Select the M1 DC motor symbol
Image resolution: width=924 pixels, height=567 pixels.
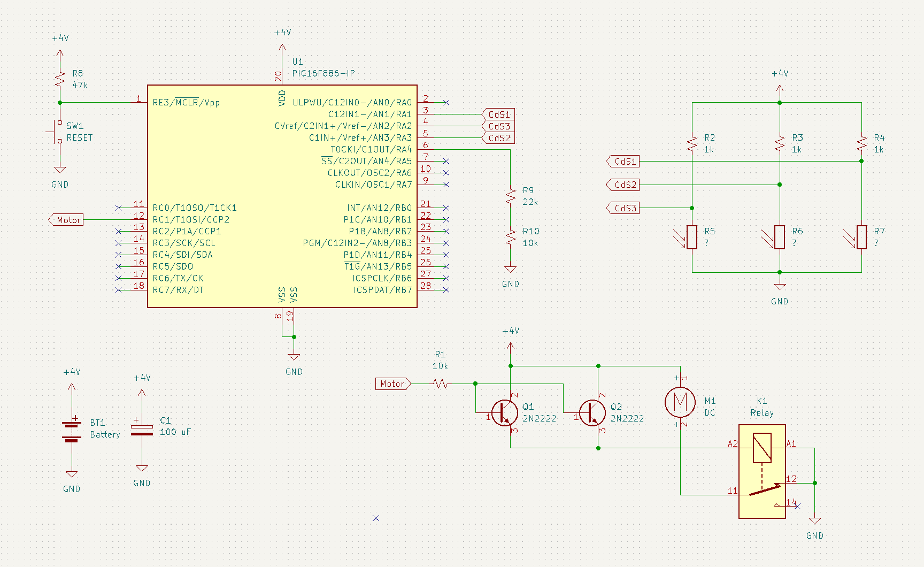pos(680,401)
